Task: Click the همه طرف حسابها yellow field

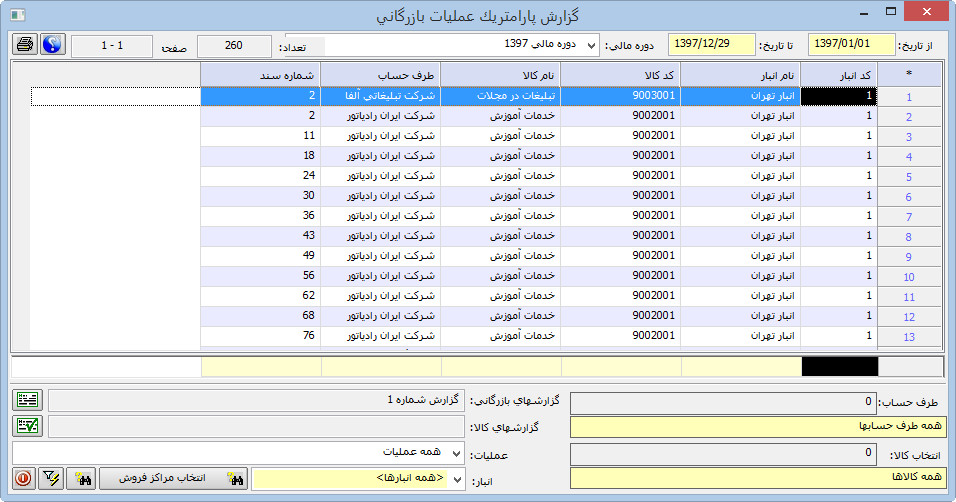Action: (x=758, y=426)
